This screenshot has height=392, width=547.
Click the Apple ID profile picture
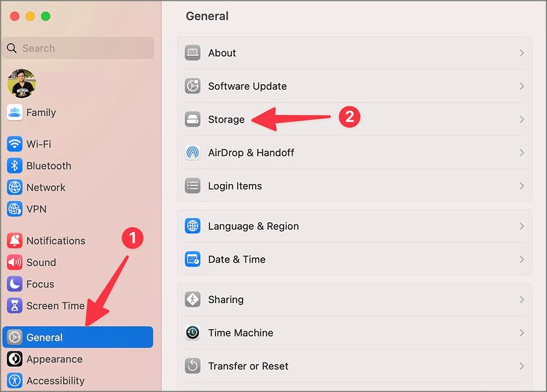click(22, 83)
